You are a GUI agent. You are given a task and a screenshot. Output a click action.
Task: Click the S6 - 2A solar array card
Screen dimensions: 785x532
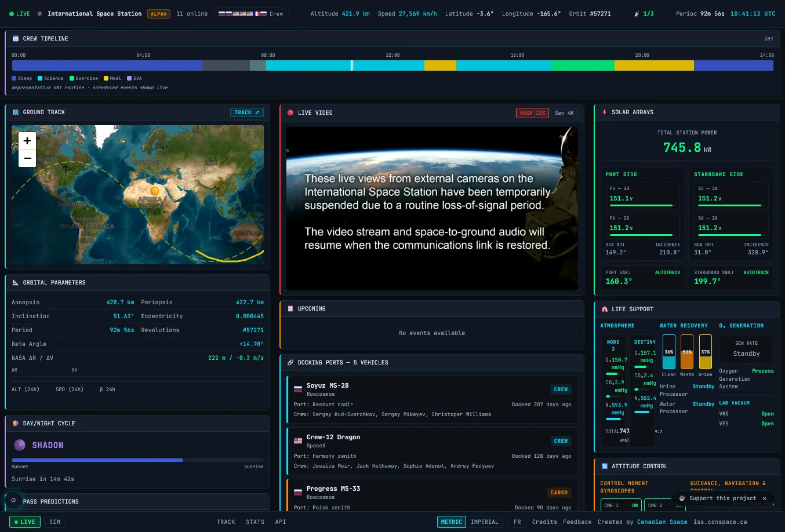pyautogui.click(x=732, y=225)
